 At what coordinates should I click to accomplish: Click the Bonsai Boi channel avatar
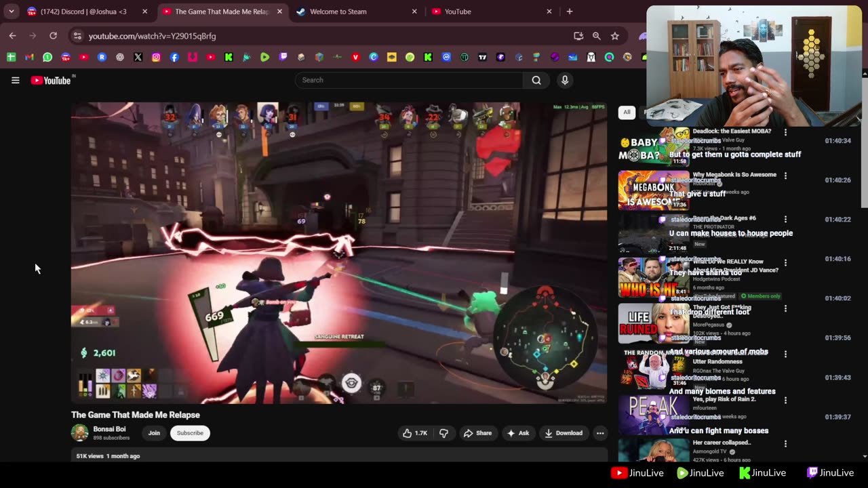(x=80, y=432)
